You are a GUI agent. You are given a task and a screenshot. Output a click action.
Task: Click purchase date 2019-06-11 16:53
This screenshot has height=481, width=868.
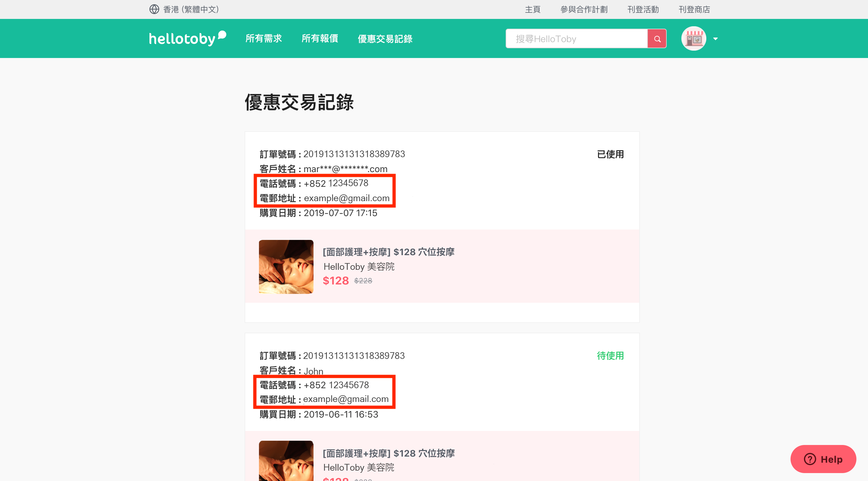[341, 414]
